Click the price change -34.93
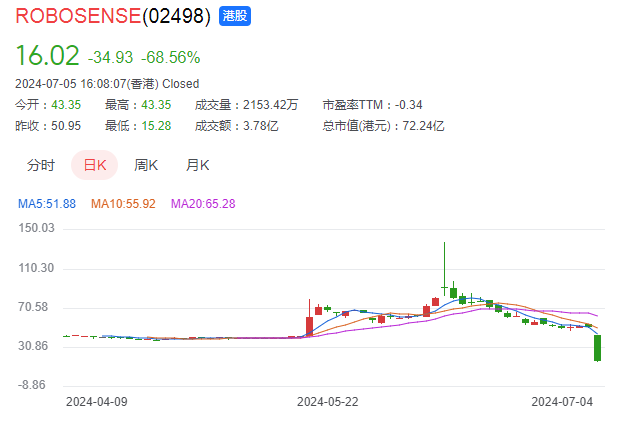Image resolution: width=621 pixels, height=426 pixels. tap(110, 57)
